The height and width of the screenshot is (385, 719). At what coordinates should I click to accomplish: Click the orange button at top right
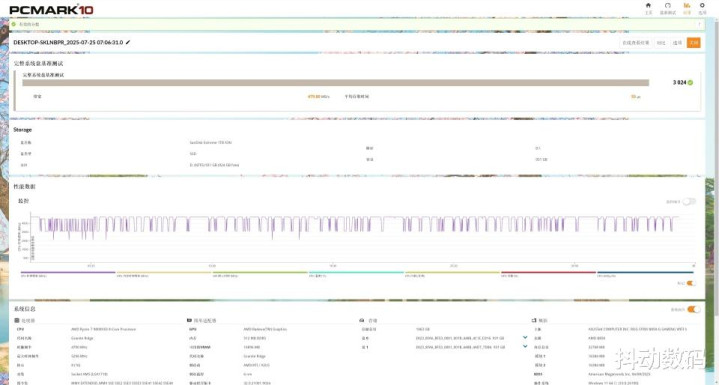pyautogui.click(x=693, y=43)
